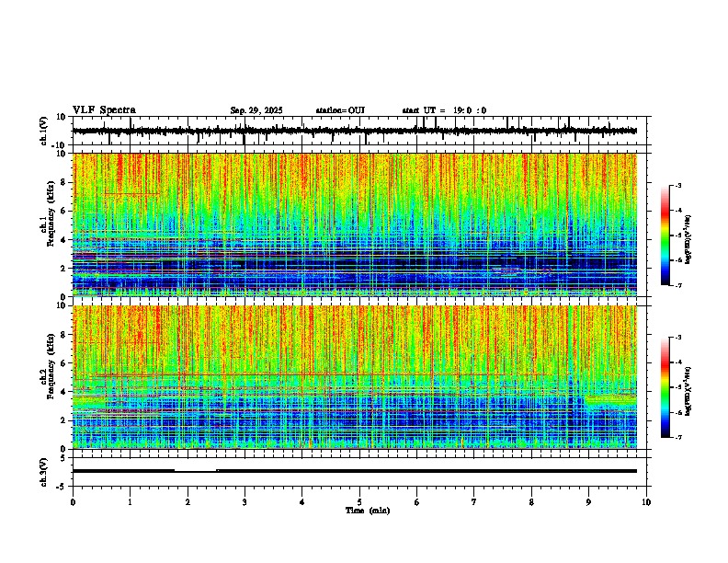
Task: Click the time axis tick label '4'
Action: pyautogui.click(x=302, y=502)
